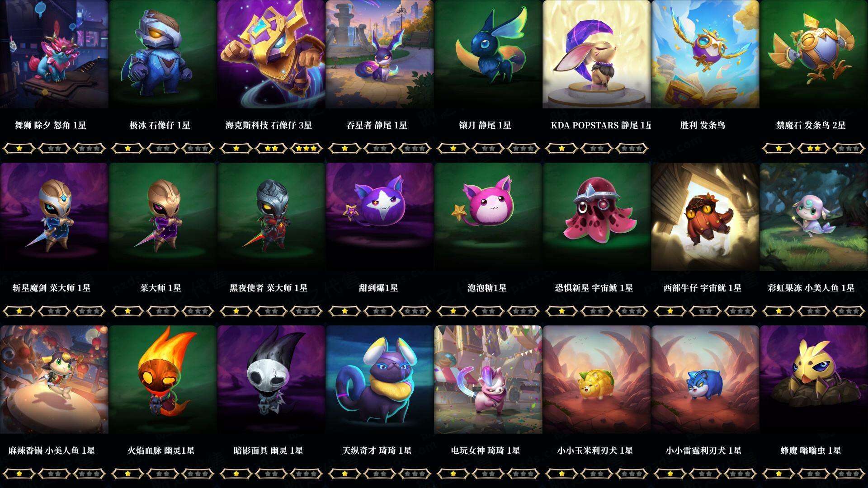Select the 斩星魔剑 菜大师 portrait
The height and width of the screenshot is (488, 868).
coord(54,217)
